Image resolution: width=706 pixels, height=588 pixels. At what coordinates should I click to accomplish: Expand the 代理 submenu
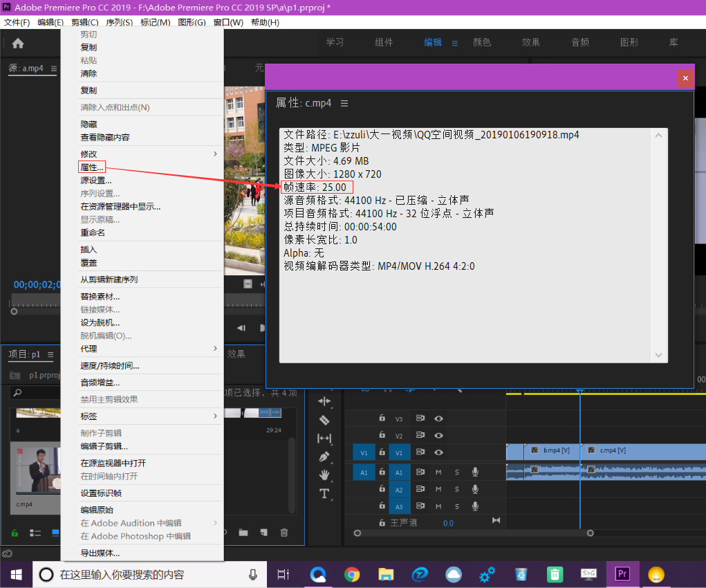coord(215,349)
